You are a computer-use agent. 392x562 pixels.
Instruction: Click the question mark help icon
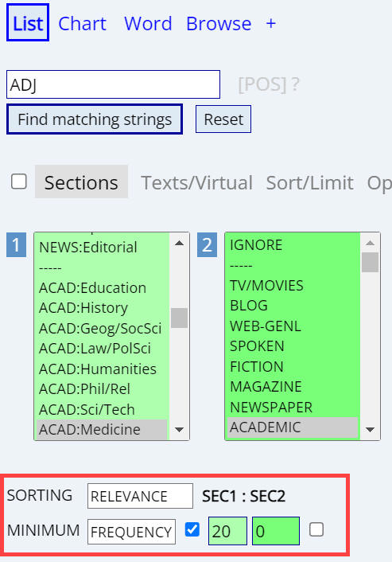pos(295,85)
